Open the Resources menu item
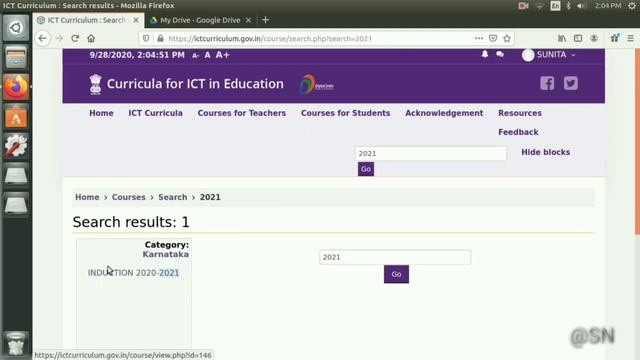 click(520, 113)
